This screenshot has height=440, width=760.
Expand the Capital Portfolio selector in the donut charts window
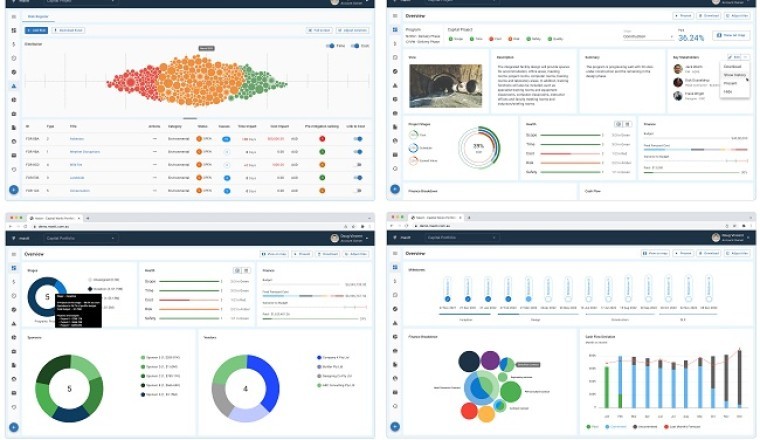[115, 238]
